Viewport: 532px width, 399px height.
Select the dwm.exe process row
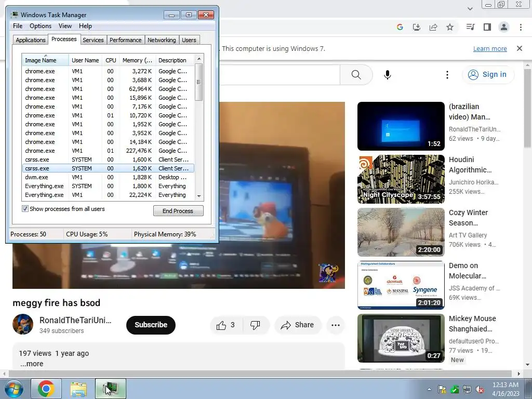click(x=108, y=177)
